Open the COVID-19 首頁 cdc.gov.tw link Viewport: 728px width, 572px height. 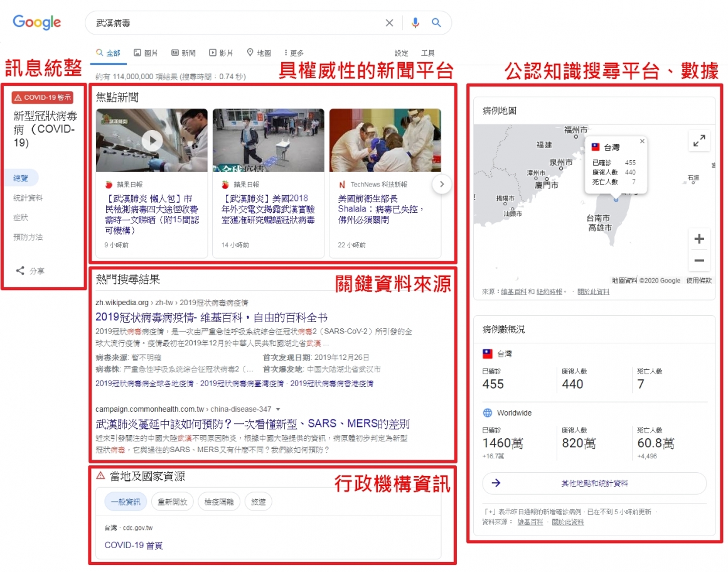(x=134, y=545)
